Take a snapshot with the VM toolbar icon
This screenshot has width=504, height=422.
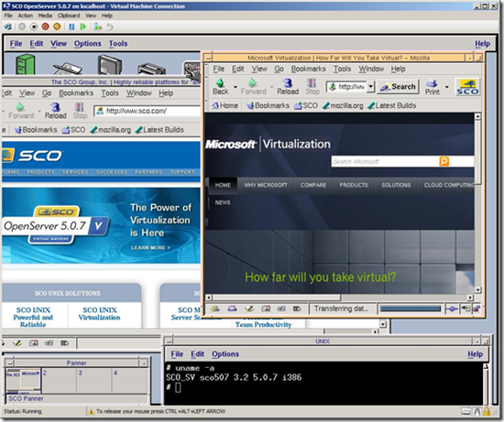98,27
